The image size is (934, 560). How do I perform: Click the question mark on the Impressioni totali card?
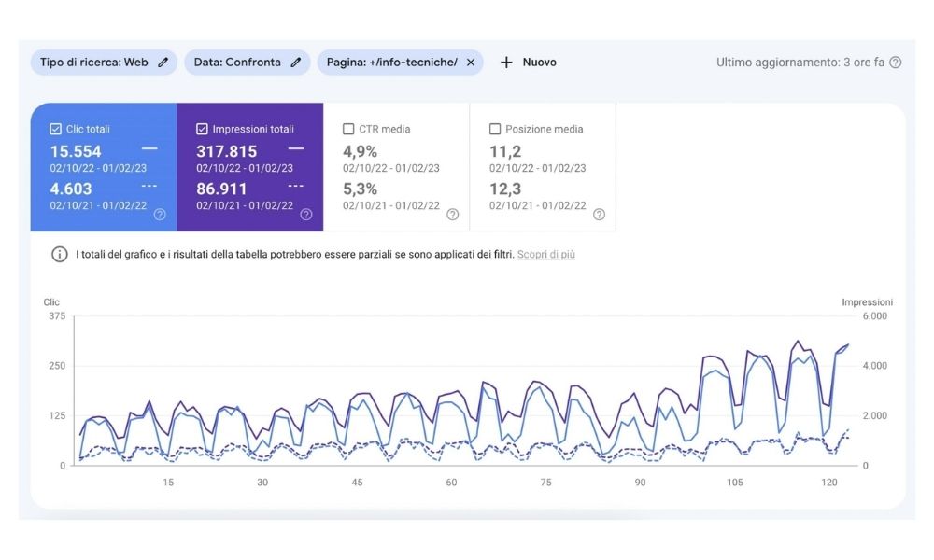pyautogui.click(x=306, y=214)
